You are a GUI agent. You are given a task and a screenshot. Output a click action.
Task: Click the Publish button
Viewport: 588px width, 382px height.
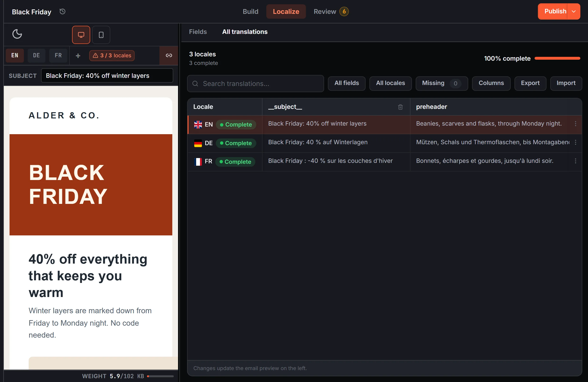tap(553, 11)
